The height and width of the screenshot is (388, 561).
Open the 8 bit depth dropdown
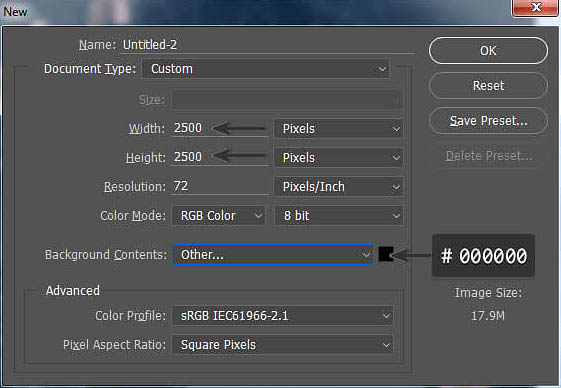click(x=338, y=216)
